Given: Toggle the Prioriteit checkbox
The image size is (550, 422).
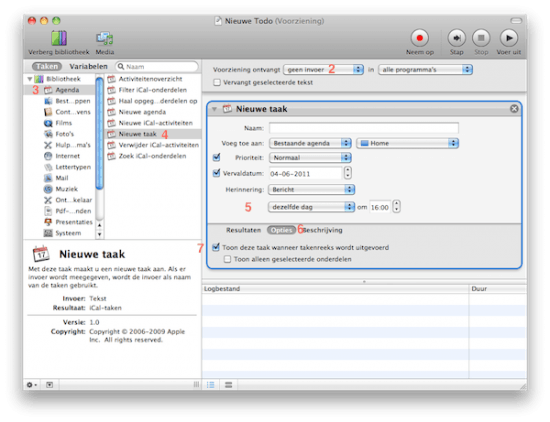Looking at the screenshot, I should coord(216,157).
